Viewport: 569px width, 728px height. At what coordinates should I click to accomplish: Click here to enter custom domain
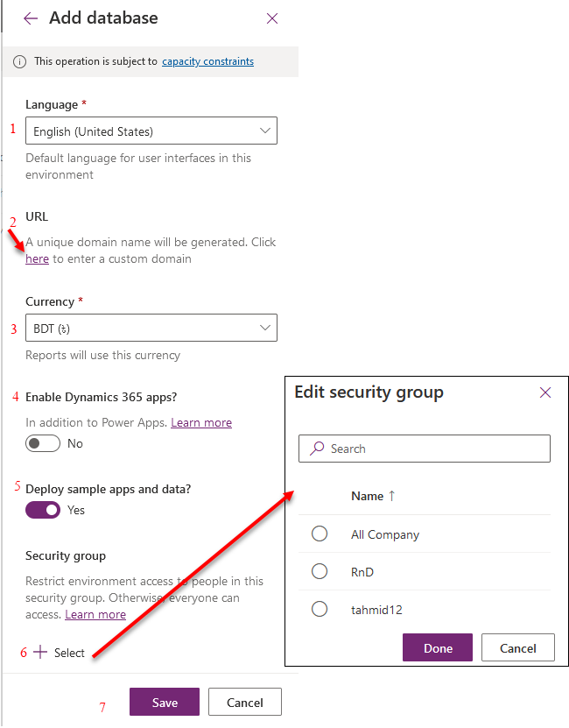[x=37, y=259]
